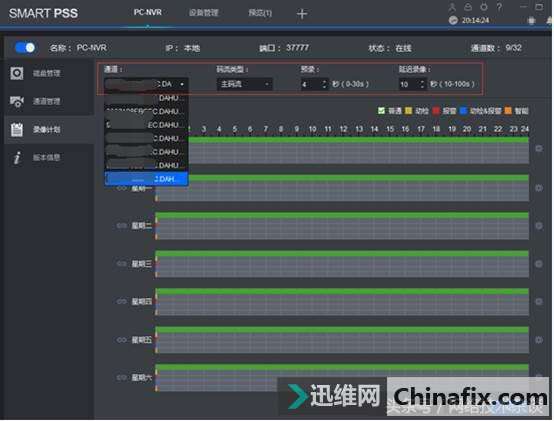Select the yellow 动检 record type
The image size is (554, 421).
(408, 111)
